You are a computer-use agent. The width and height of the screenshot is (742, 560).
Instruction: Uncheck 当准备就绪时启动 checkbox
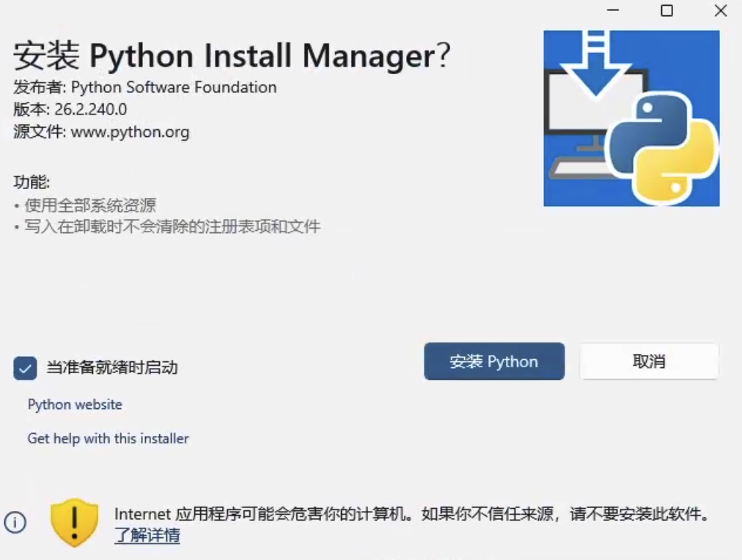click(25, 368)
